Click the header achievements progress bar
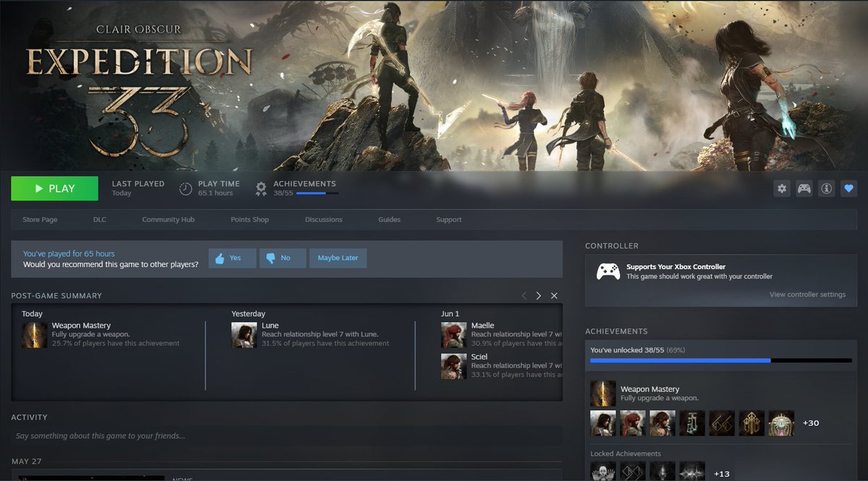 coord(317,193)
